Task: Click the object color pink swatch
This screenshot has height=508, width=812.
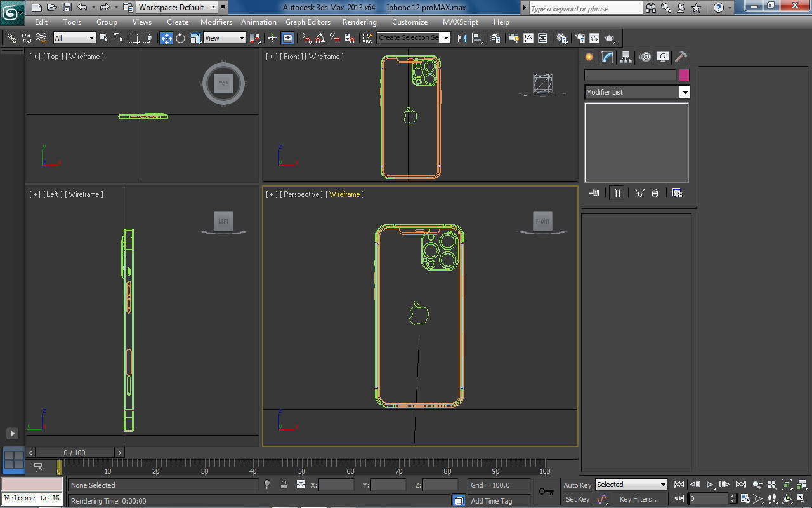Action: coord(684,75)
